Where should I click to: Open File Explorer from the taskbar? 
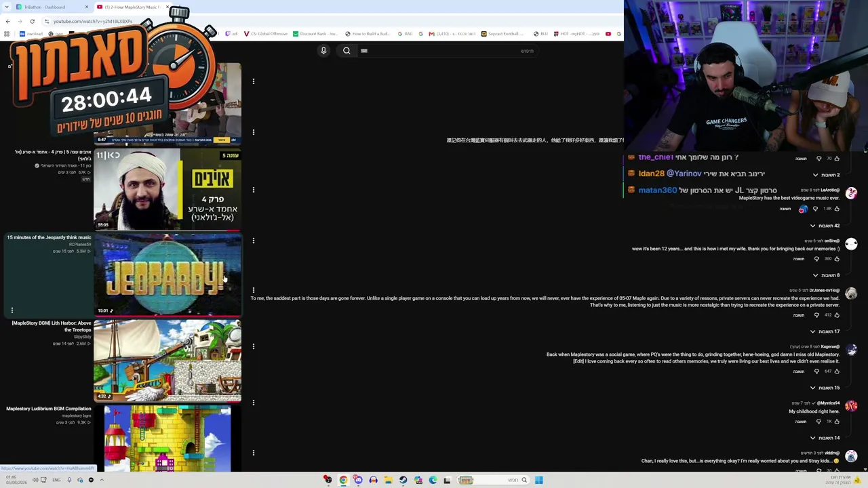click(388, 480)
